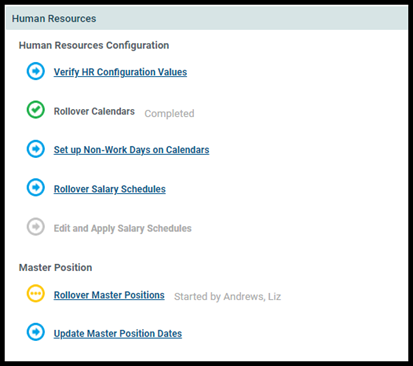The height and width of the screenshot is (366, 413).
Task: Open Verify HR Configuration Values link
Action: click(x=120, y=72)
